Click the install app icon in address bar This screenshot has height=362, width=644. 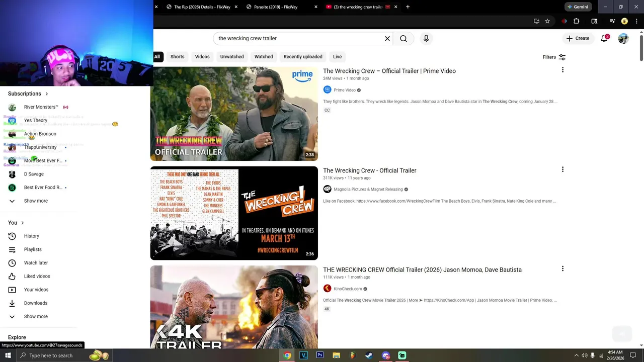(536, 21)
